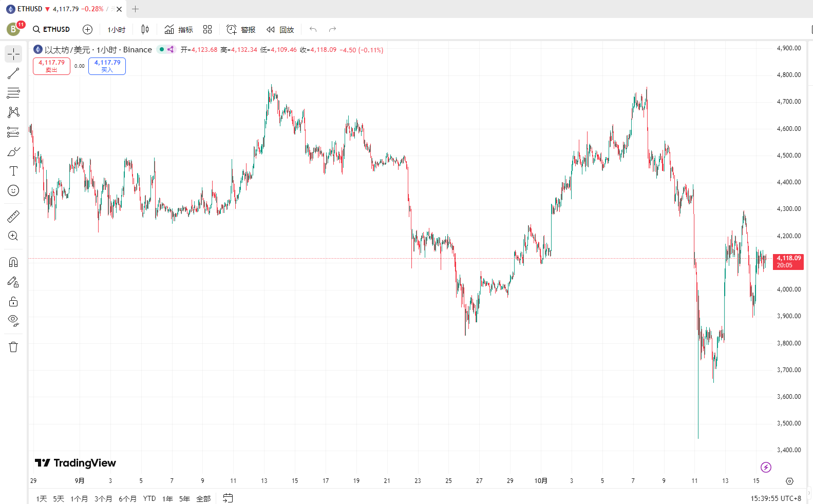This screenshot has width=813, height=504.
Task: Click the current price label 4,118.09
Action: (788, 262)
